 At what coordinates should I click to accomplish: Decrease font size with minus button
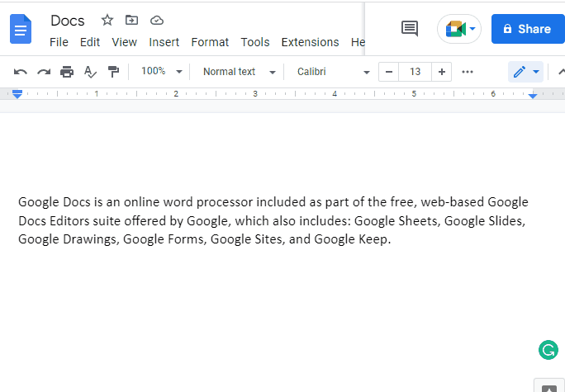pyautogui.click(x=389, y=72)
